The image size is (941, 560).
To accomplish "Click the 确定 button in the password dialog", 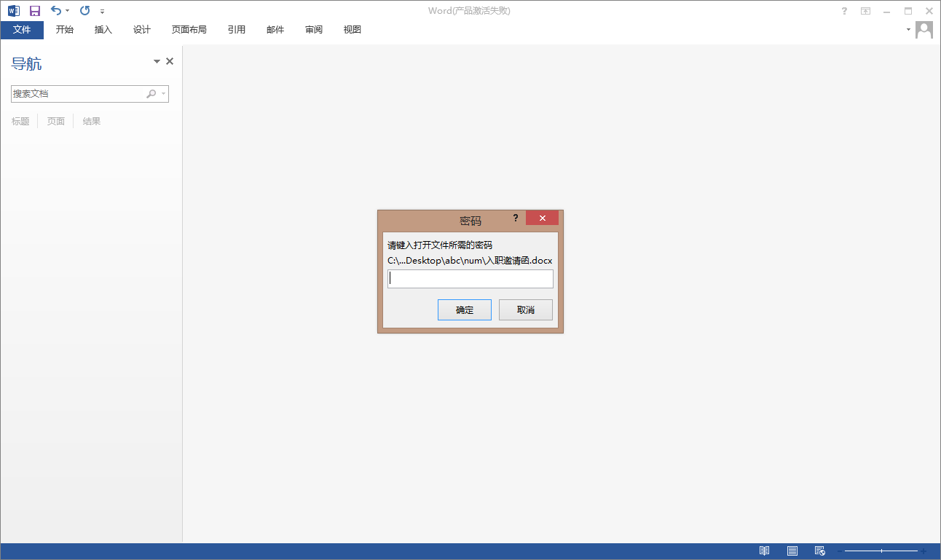I will click(464, 309).
